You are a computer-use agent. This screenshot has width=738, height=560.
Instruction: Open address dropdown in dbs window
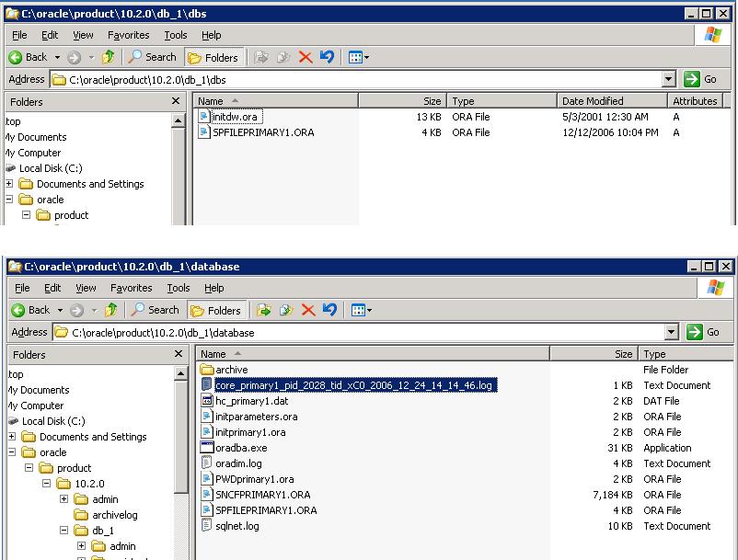tap(669, 79)
